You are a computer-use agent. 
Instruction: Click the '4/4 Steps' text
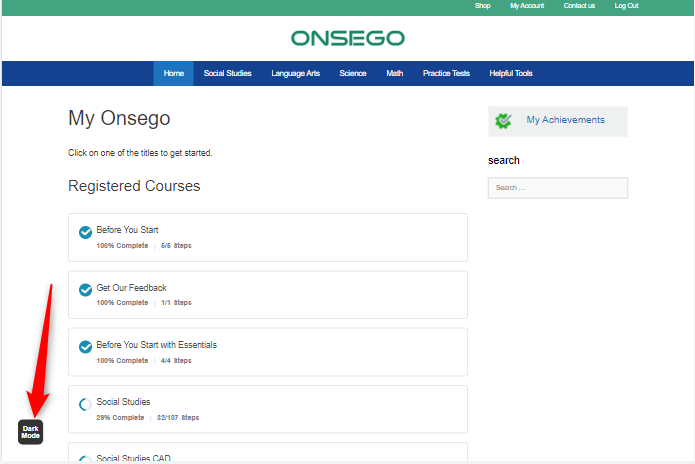coord(176,361)
